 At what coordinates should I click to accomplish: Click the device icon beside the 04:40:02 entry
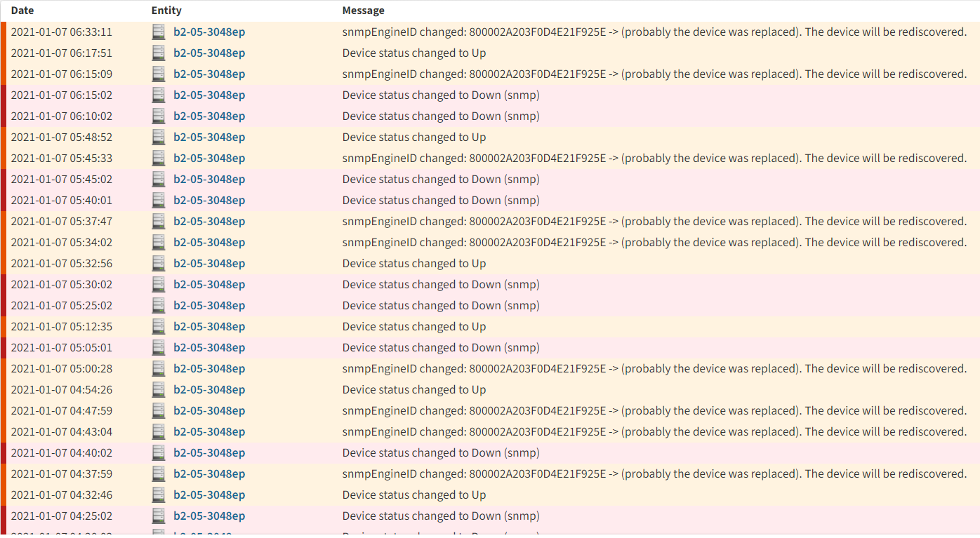click(x=159, y=453)
